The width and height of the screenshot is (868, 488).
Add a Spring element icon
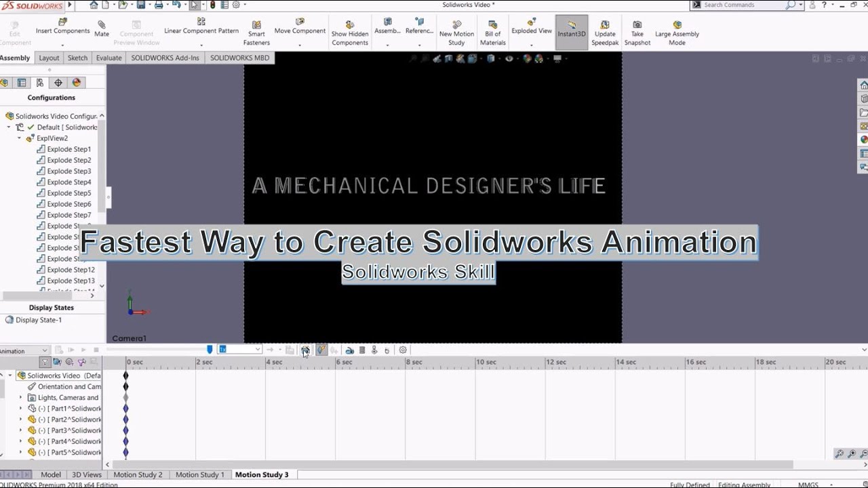coord(362,350)
